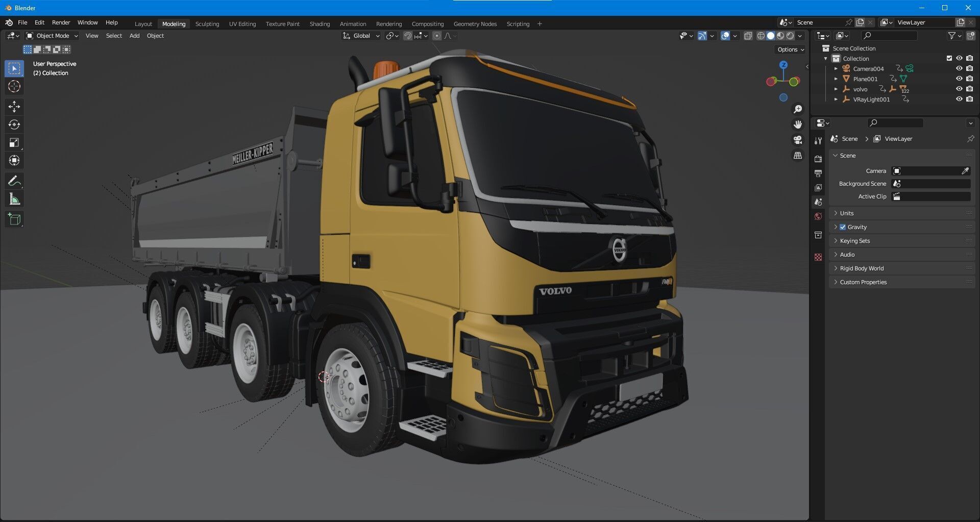Viewport: 980px width, 522px height.
Task: Activate the Transform tool
Action: [x=14, y=160]
